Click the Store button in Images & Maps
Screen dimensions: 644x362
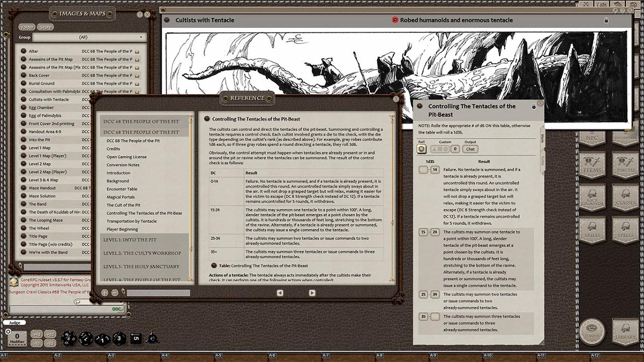click(45, 27)
